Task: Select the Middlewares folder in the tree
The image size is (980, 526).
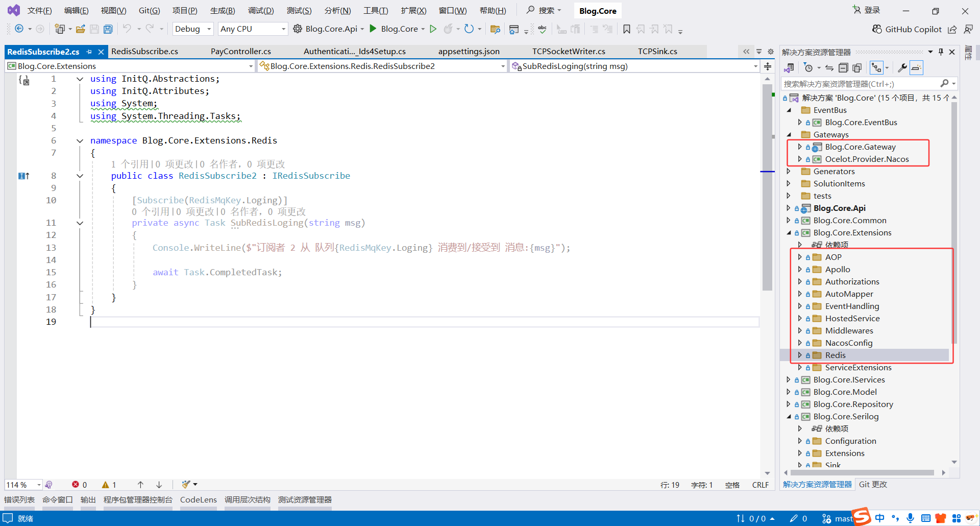Action: click(x=849, y=330)
